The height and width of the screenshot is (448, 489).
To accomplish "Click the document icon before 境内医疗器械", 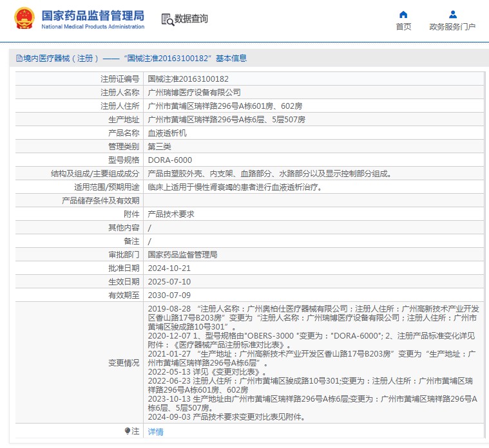I will pyautogui.click(x=19, y=59).
